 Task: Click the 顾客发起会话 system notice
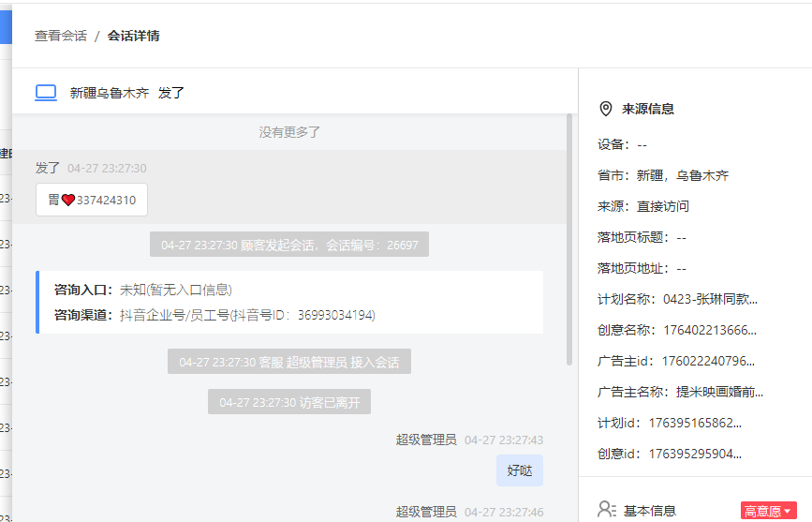289,245
